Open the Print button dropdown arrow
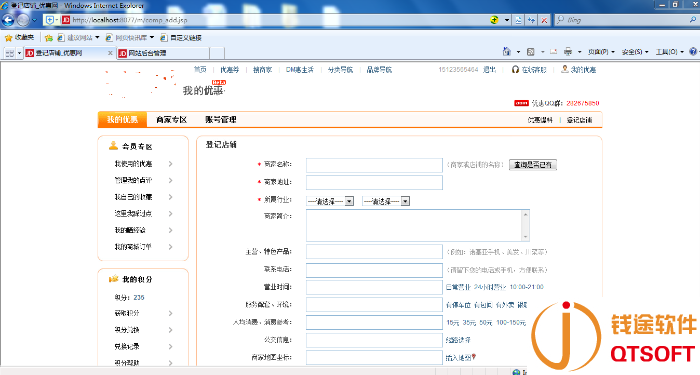Screen dimensions: 700x375 pyautogui.click(x=579, y=52)
